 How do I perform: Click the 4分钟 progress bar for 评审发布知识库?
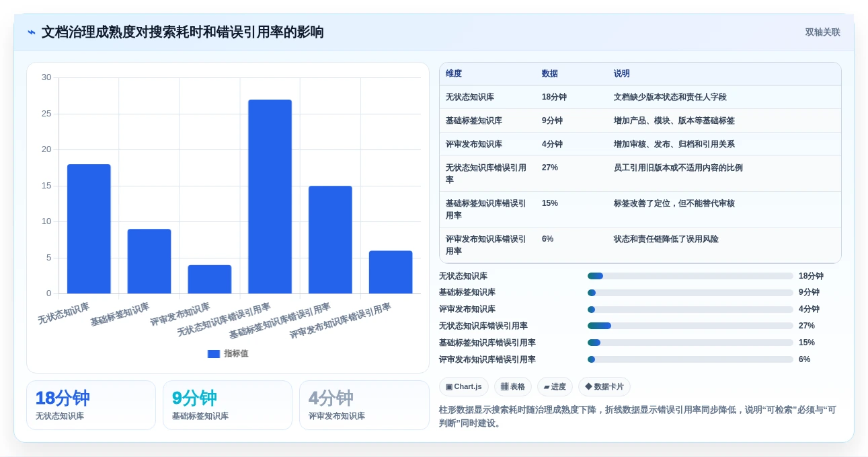tap(691, 310)
